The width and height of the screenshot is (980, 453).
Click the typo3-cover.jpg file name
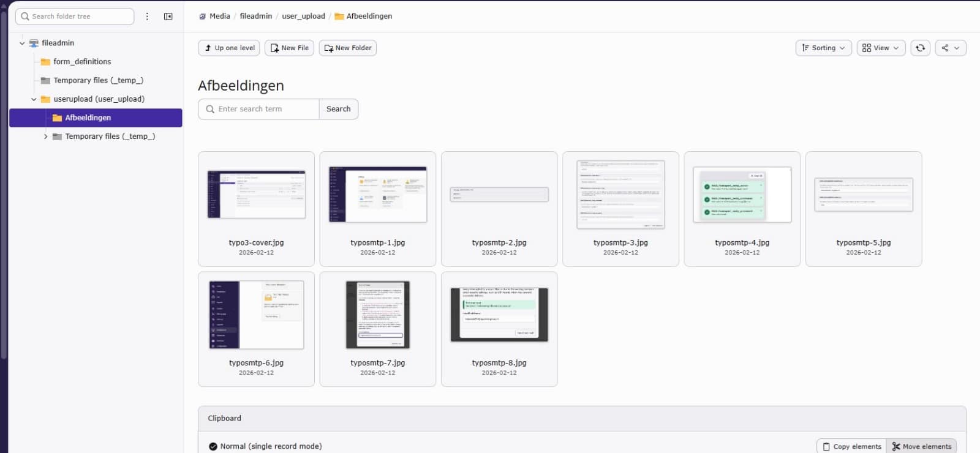256,243
